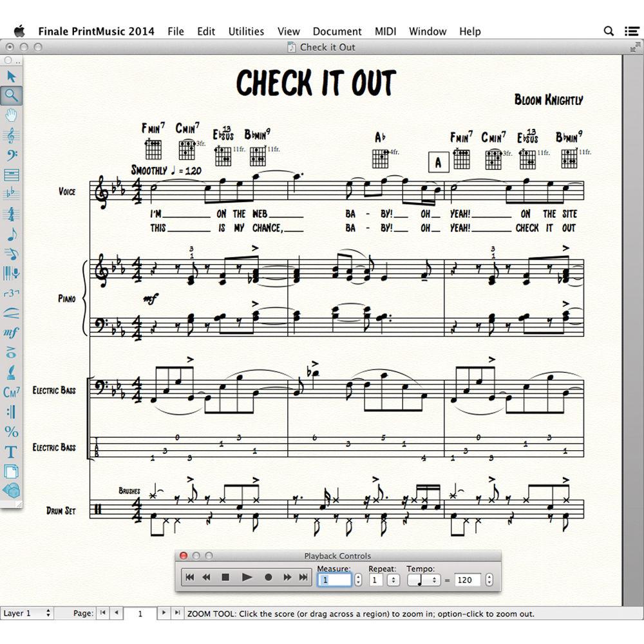Screen dimensions: 644x644
Task: Activate the Hand Grabber tool
Action: coord(10,115)
